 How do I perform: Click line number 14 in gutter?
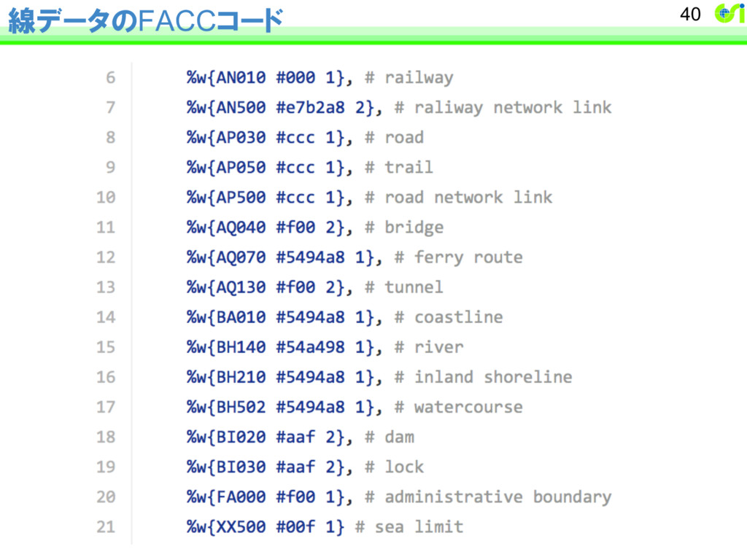click(x=106, y=318)
